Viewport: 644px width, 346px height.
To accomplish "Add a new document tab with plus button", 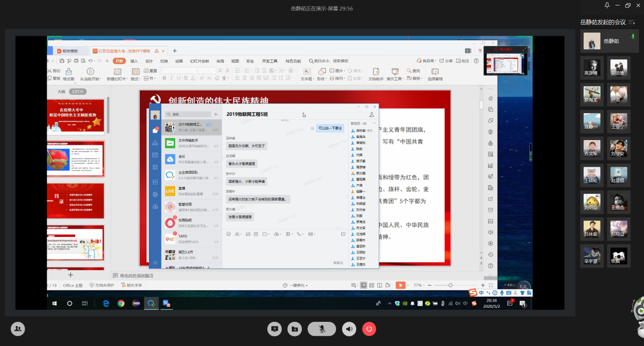I will pos(175,51).
